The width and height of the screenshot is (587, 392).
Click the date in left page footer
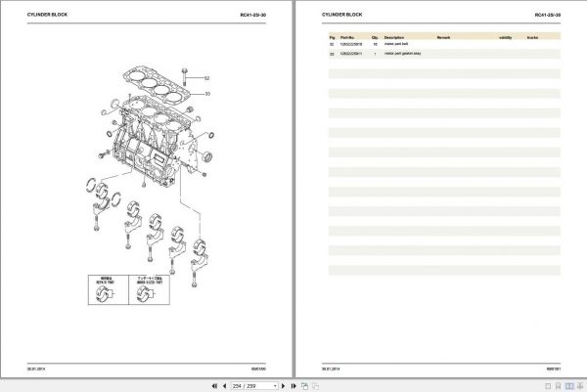click(x=36, y=369)
